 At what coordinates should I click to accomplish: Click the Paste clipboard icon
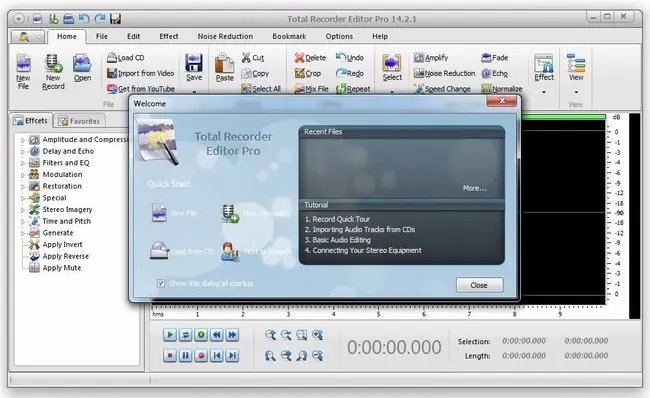coord(224,67)
